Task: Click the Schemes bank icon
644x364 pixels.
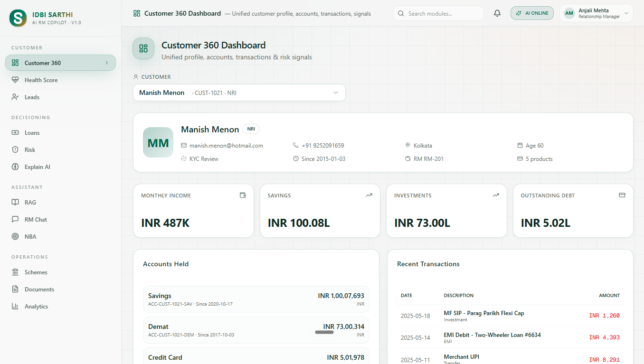Action: pos(15,272)
